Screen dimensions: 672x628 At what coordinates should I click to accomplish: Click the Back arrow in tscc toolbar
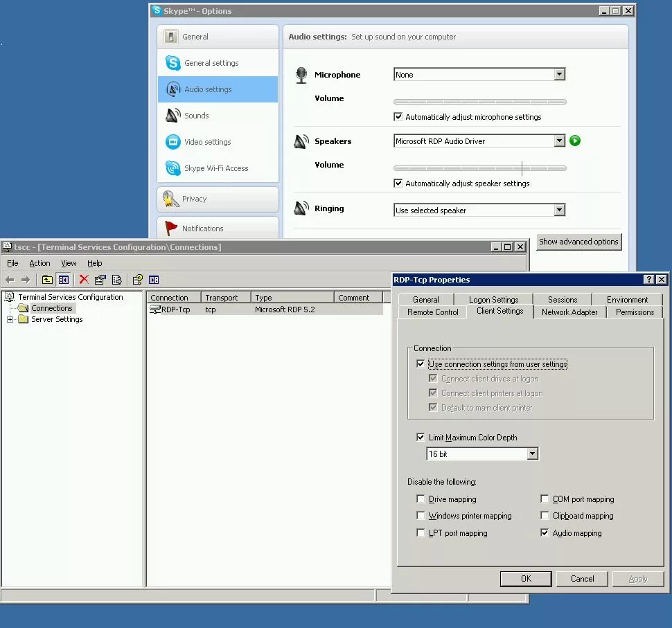pyautogui.click(x=10, y=280)
